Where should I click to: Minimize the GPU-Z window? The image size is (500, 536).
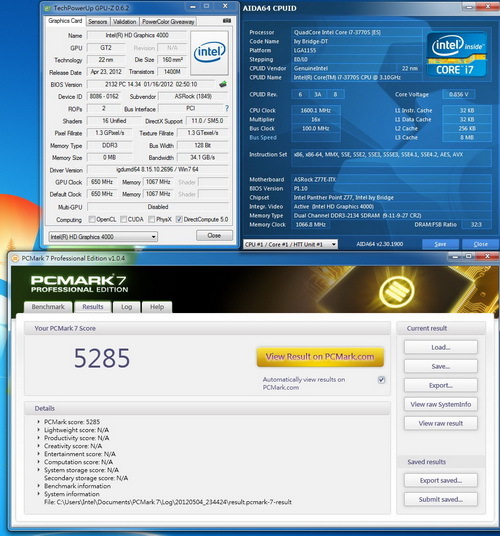(x=193, y=6)
